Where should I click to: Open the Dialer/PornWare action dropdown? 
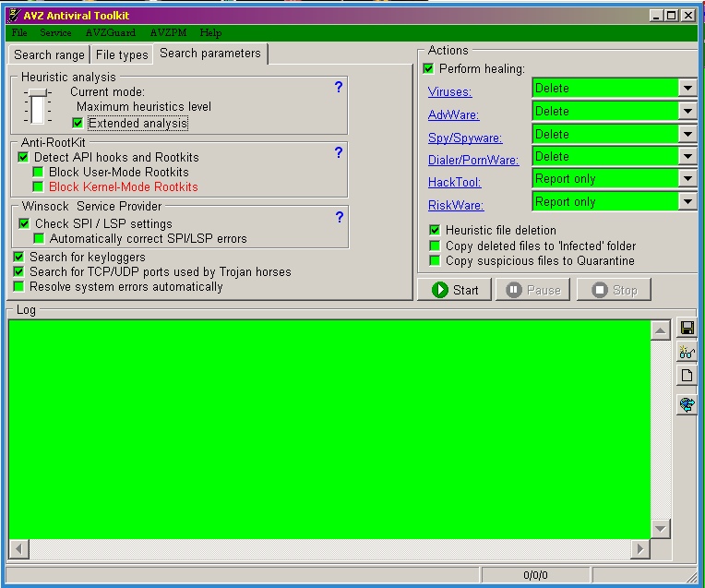pyautogui.click(x=687, y=157)
